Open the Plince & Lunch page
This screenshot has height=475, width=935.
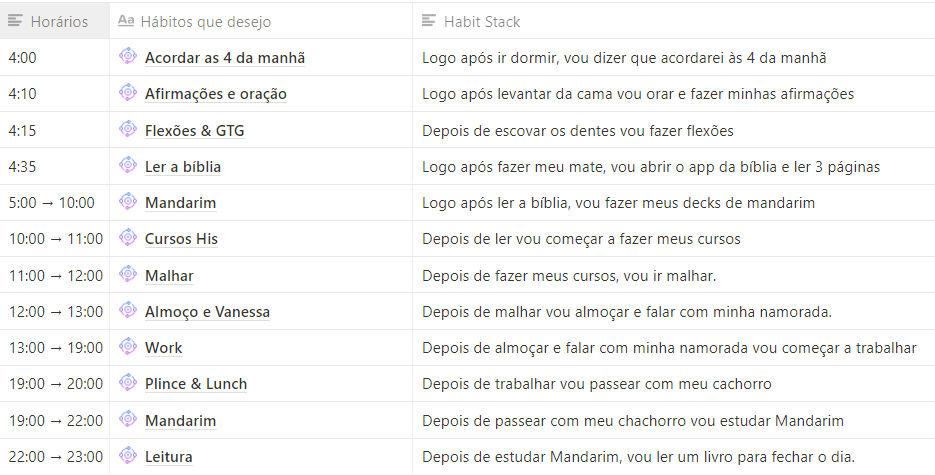tap(196, 384)
